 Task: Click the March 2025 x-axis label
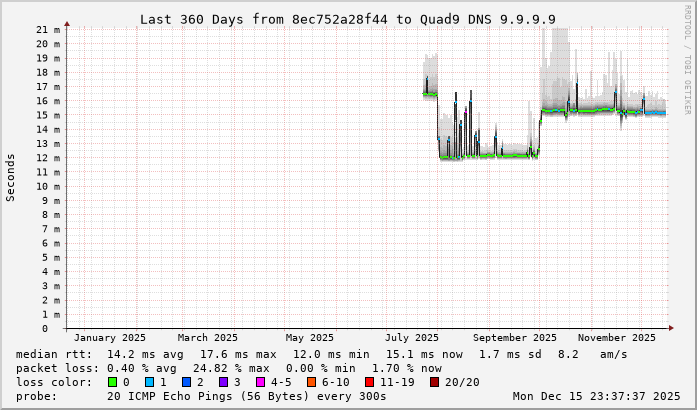pyautogui.click(x=208, y=338)
